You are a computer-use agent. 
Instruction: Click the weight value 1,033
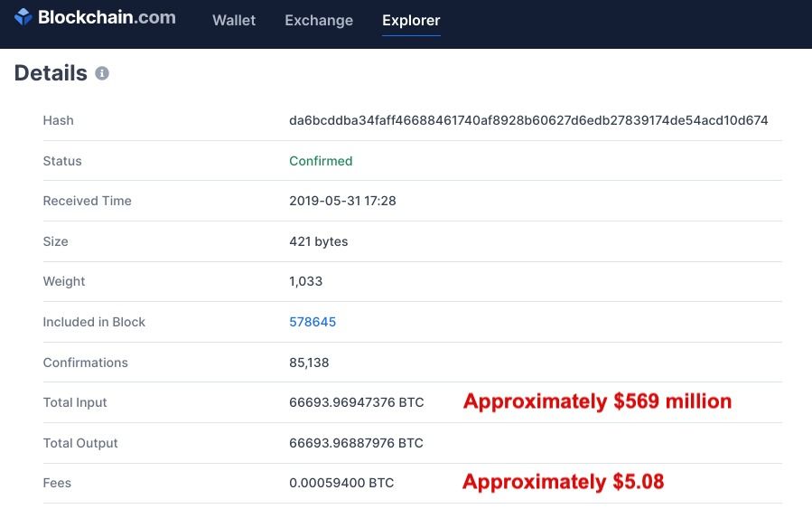coord(305,281)
